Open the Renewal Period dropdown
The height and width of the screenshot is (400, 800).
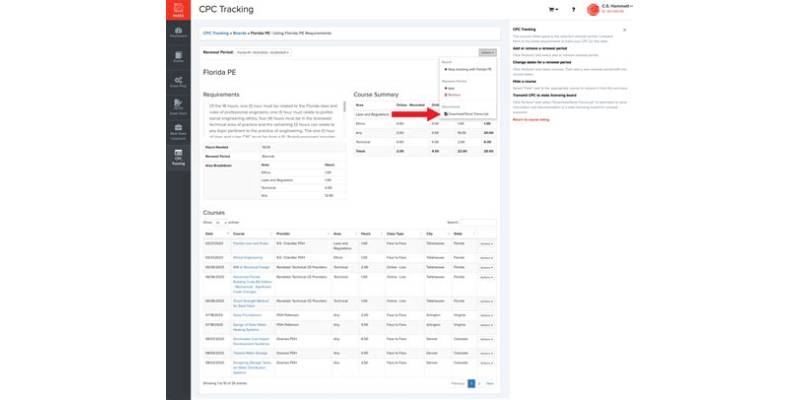(263, 52)
